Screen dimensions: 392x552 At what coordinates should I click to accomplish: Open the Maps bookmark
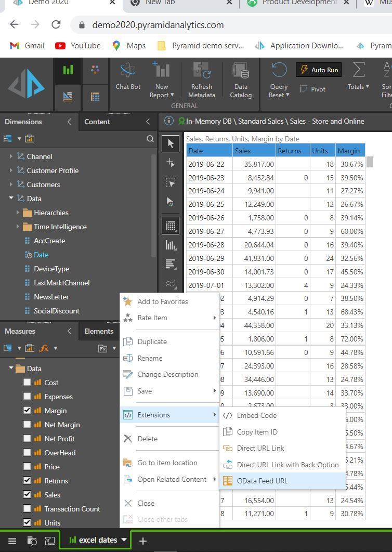pyautogui.click(x=129, y=46)
